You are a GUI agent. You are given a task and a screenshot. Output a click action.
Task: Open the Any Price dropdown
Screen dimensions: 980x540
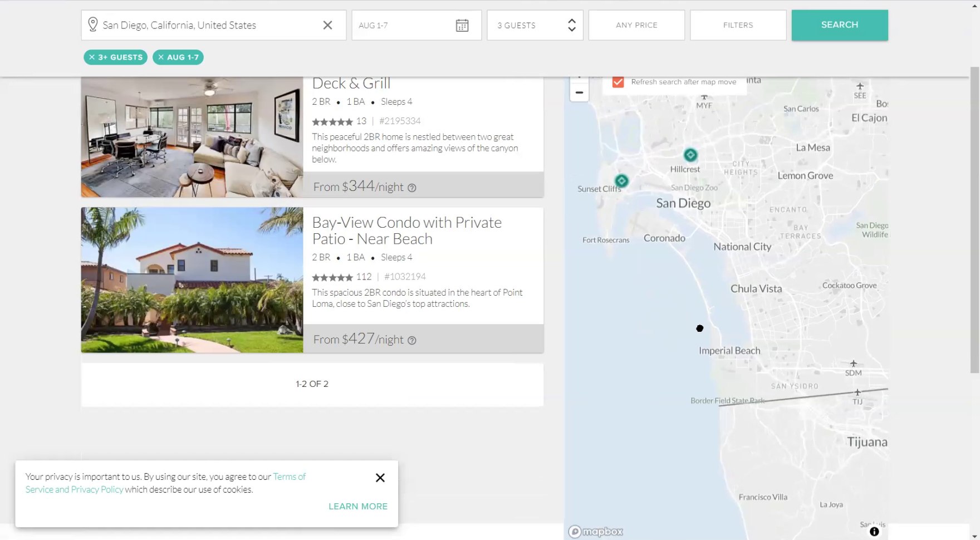point(636,25)
